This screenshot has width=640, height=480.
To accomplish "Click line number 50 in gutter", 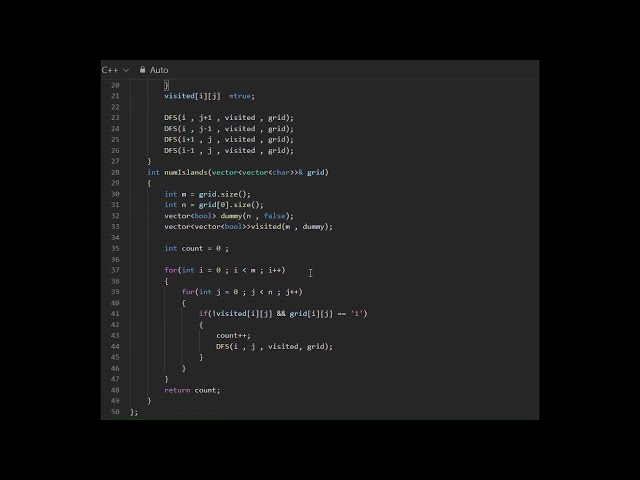I will [115, 412].
